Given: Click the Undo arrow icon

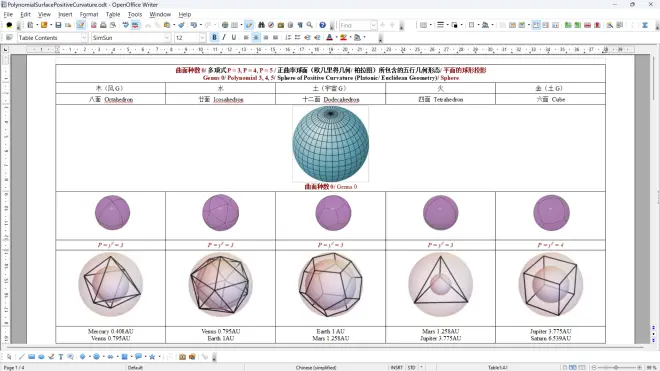Looking at the screenshot, I should click(194, 25).
